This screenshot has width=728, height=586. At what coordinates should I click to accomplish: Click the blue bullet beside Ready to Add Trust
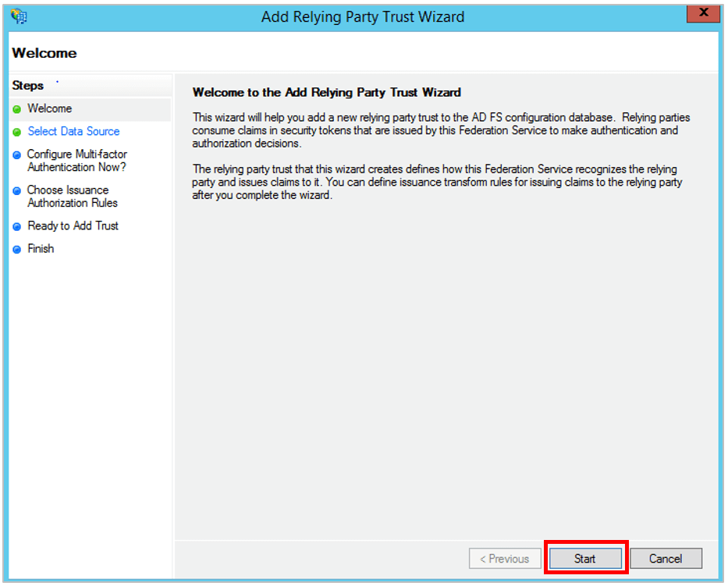coord(16,226)
